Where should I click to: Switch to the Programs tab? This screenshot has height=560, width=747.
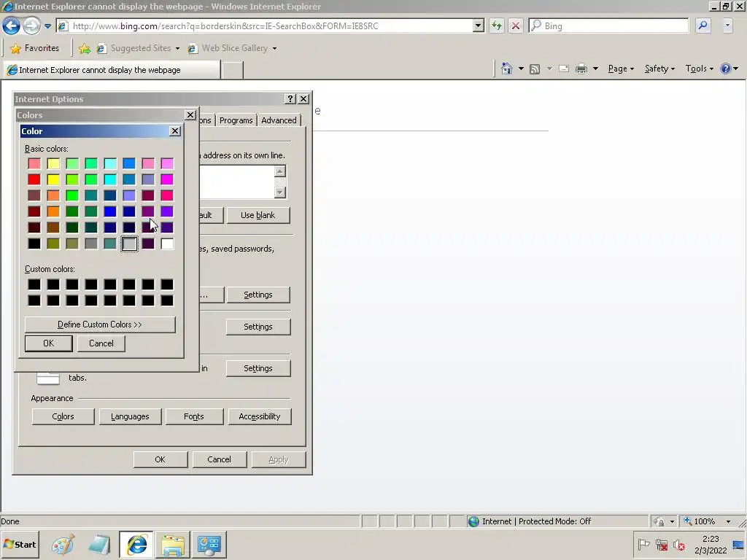pos(236,120)
